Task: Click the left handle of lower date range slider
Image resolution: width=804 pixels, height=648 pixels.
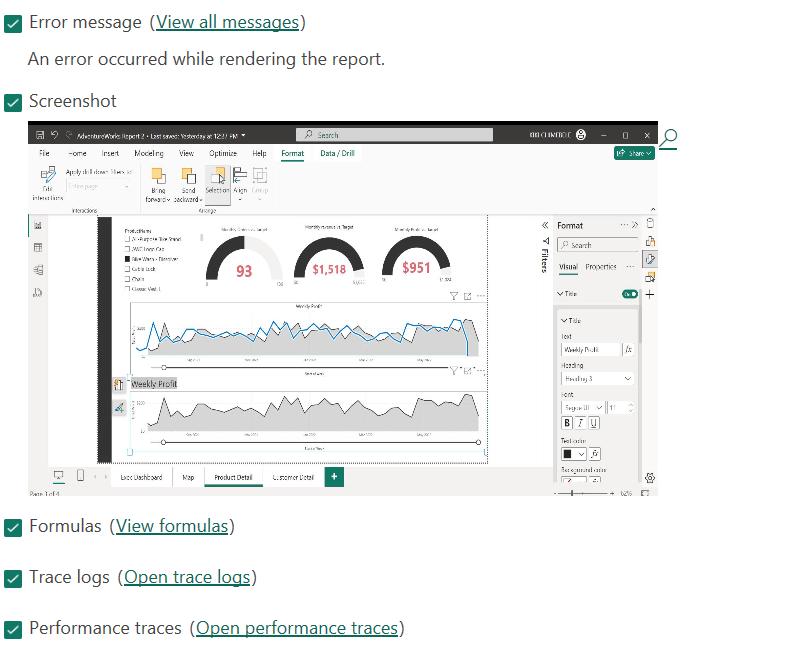Action: tap(164, 442)
